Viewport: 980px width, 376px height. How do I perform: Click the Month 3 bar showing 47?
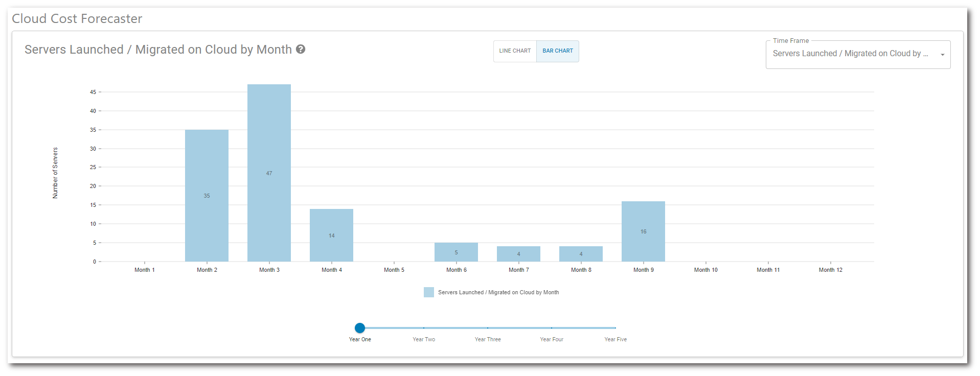coord(269,173)
